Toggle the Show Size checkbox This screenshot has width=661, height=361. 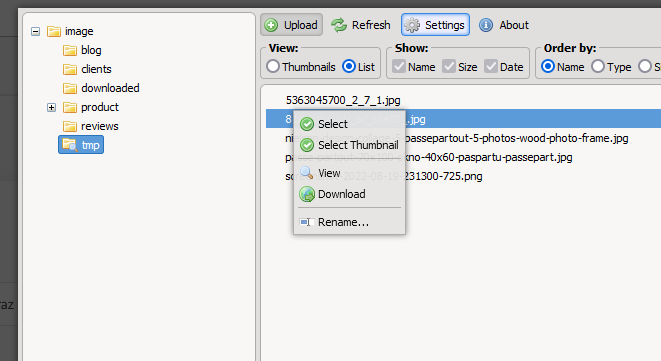click(x=449, y=66)
